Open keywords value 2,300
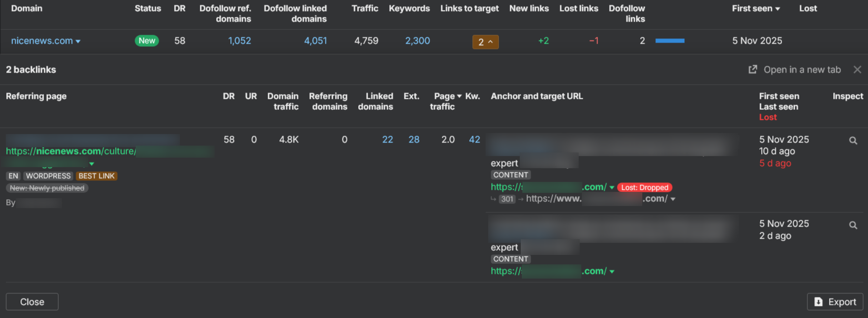 pos(418,40)
